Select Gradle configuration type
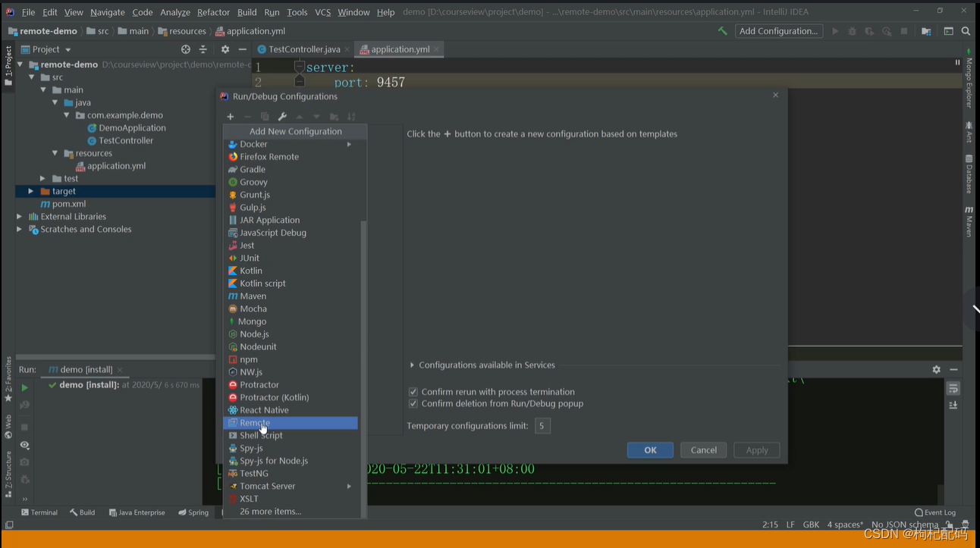This screenshot has height=548, width=980. [x=291, y=170]
